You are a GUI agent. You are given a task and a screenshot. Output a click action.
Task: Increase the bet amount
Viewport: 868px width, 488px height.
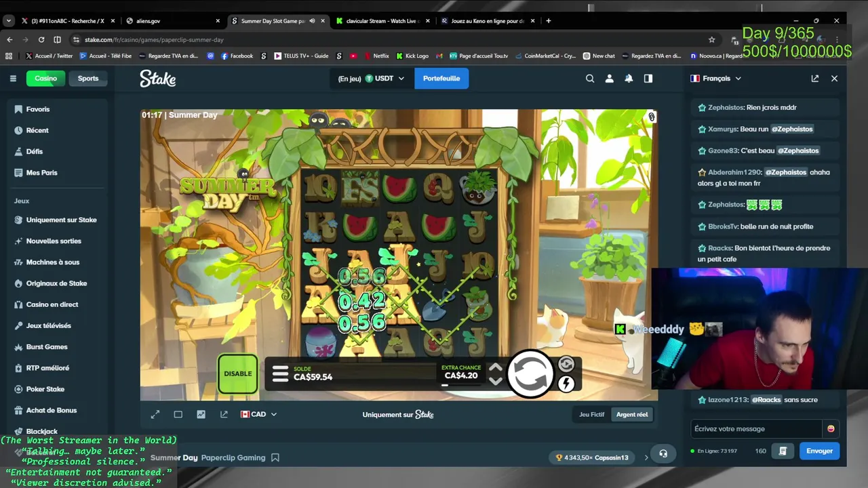point(496,368)
